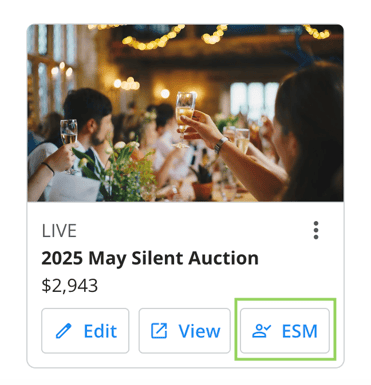
Task: Edit the 2025 May Silent Auction campaign
Action: point(85,331)
